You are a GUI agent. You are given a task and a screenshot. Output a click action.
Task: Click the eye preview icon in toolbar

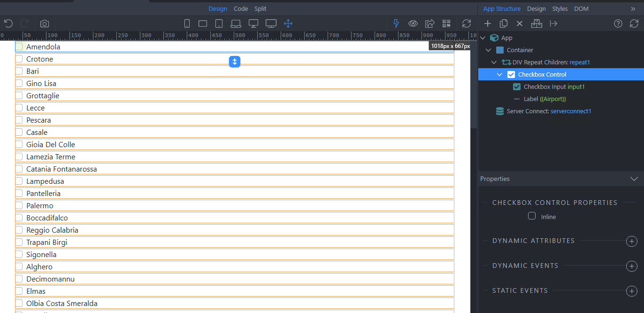point(413,23)
